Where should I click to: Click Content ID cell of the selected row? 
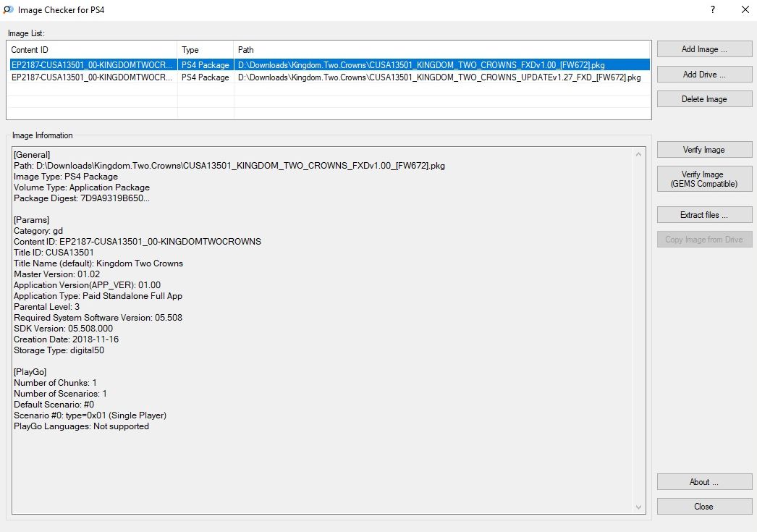(92, 64)
